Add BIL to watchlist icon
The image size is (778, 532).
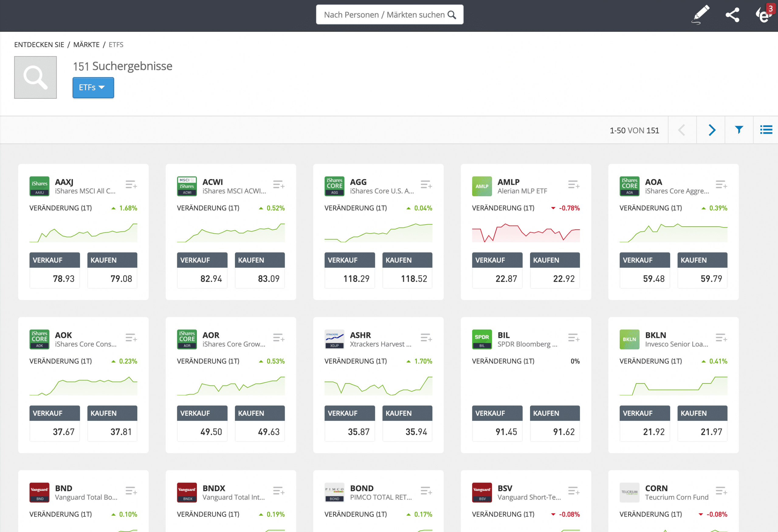click(574, 338)
